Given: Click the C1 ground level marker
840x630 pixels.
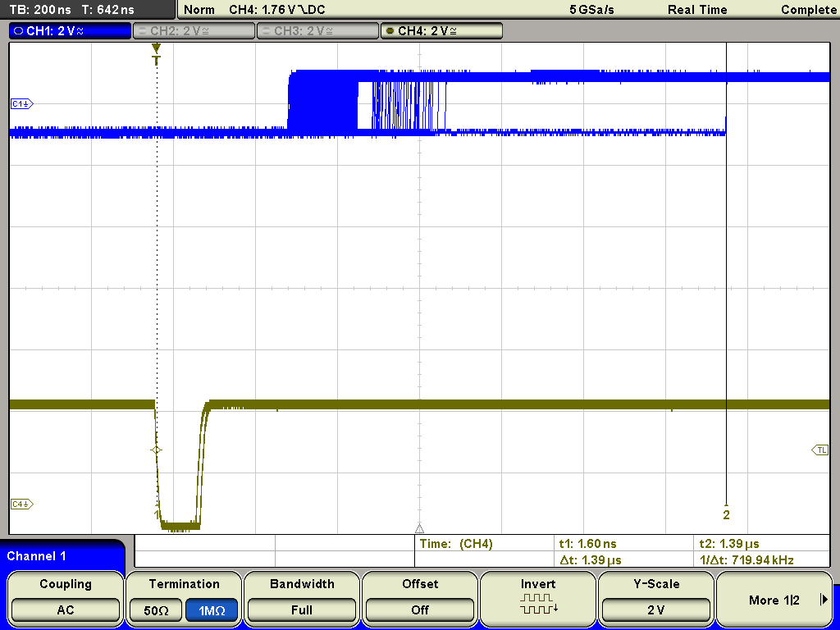Looking at the screenshot, I should [x=22, y=104].
